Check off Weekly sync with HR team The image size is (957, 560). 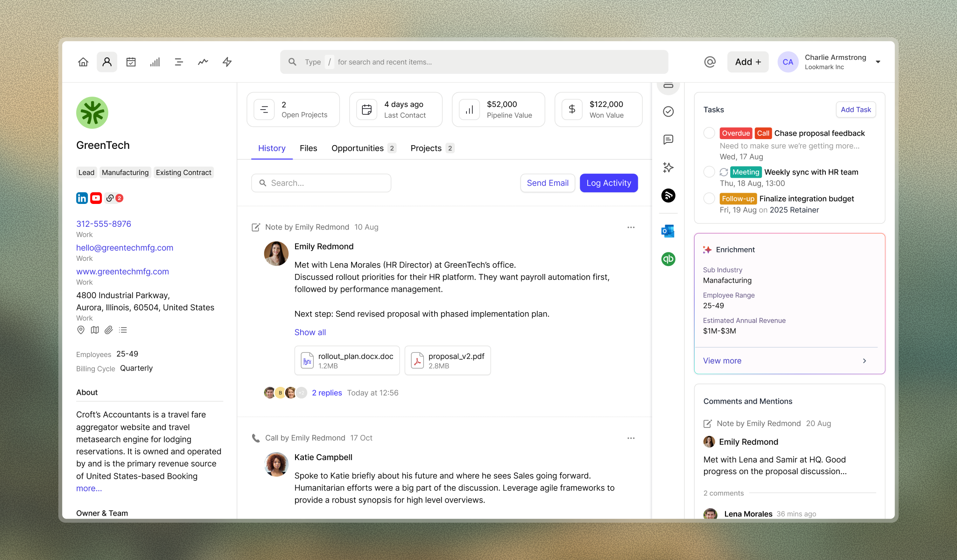pyautogui.click(x=709, y=172)
